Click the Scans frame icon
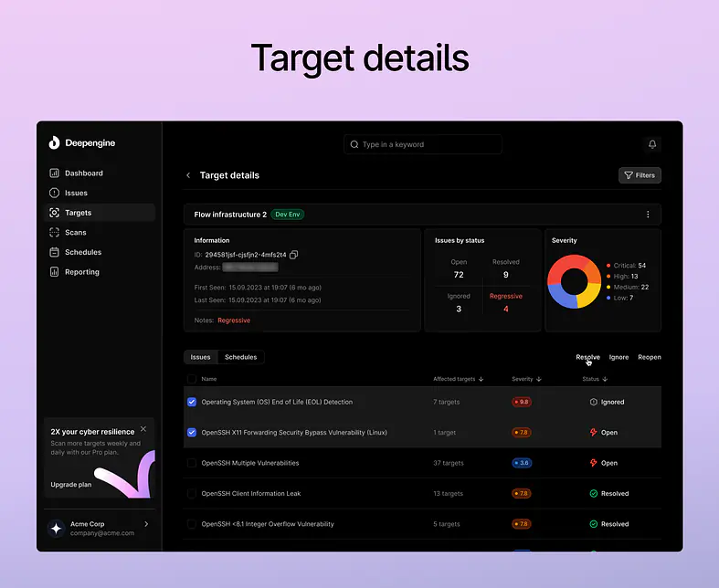 coord(54,232)
